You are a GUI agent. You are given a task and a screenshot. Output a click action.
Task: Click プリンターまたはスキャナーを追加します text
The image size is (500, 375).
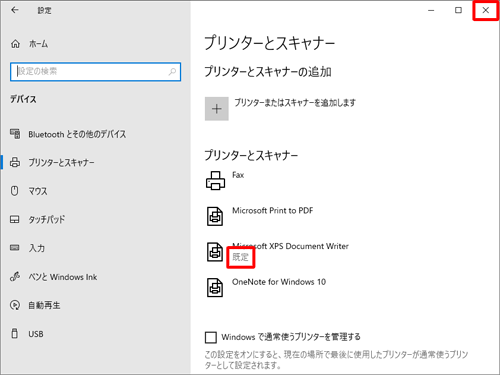click(x=295, y=103)
